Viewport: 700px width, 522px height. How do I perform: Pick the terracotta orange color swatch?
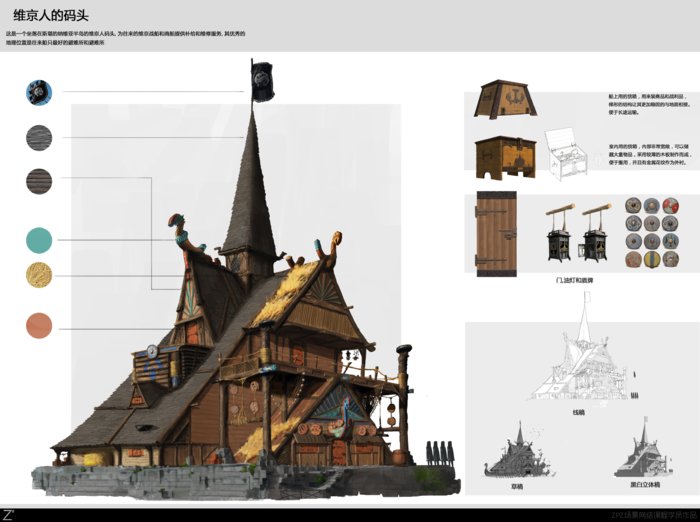(x=39, y=326)
